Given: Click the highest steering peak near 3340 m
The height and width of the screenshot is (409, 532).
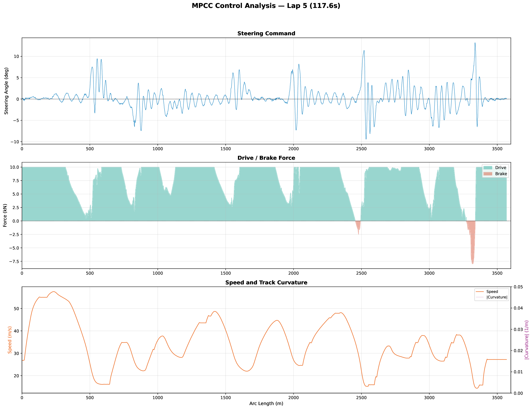Looking at the screenshot, I should pos(475,43).
